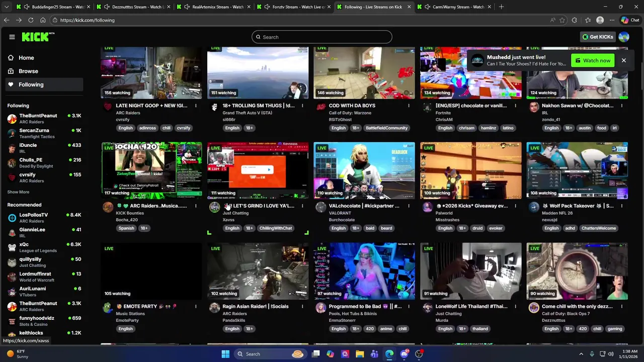Switch to RealArtemisx Stream browser tab
644x362 pixels.
[x=213, y=7]
